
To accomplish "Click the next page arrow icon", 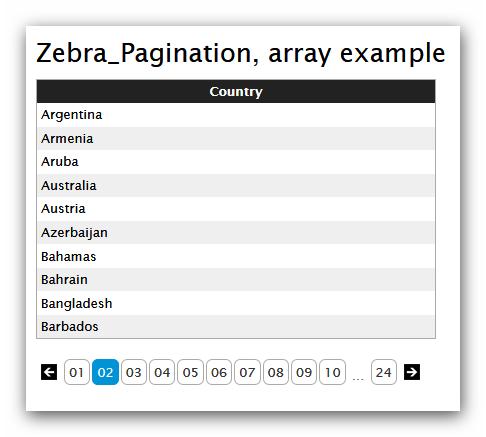I will click(412, 372).
